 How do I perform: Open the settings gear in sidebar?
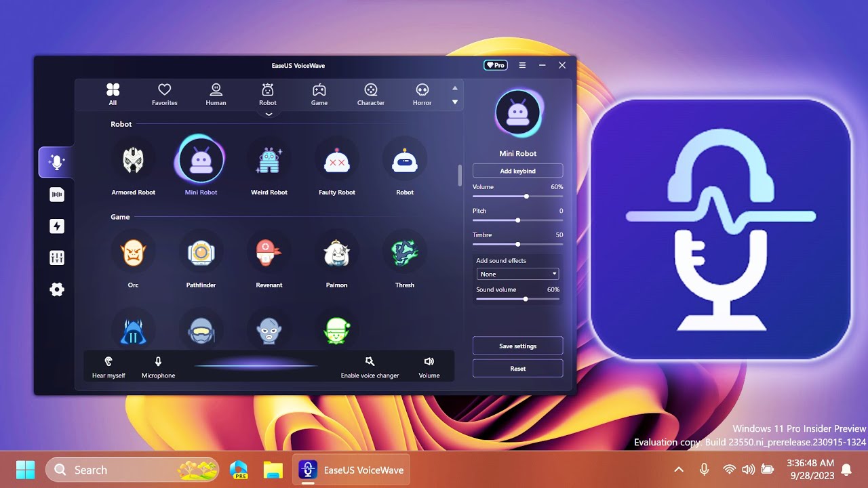56,289
